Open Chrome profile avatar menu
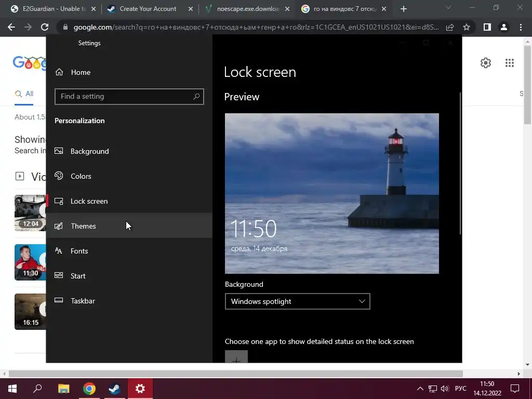Image resolution: width=532 pixels, height=399 pixels. point(504,27)
